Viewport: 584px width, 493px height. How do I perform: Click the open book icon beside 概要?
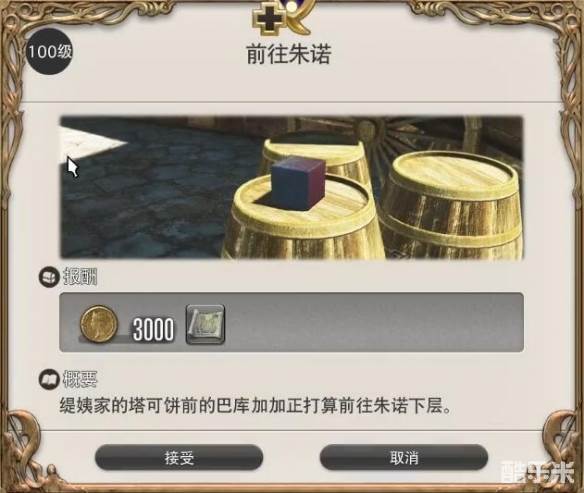(49, 379)
